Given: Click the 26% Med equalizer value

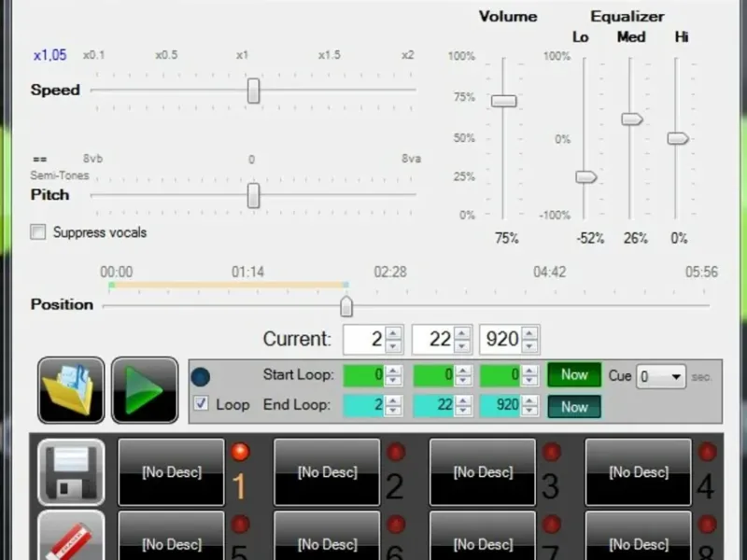Looking at the screenshot, I should [x=636, y=238].
